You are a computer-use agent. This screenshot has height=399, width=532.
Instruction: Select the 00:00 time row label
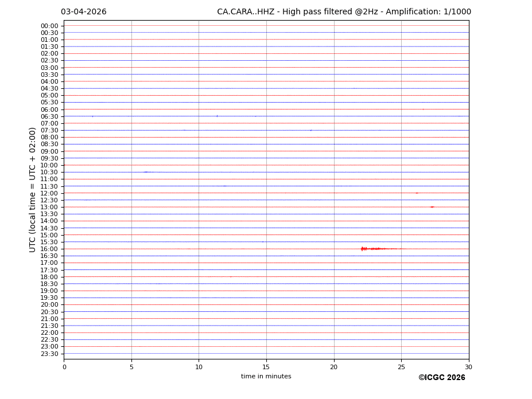click(x=49, y=26)
